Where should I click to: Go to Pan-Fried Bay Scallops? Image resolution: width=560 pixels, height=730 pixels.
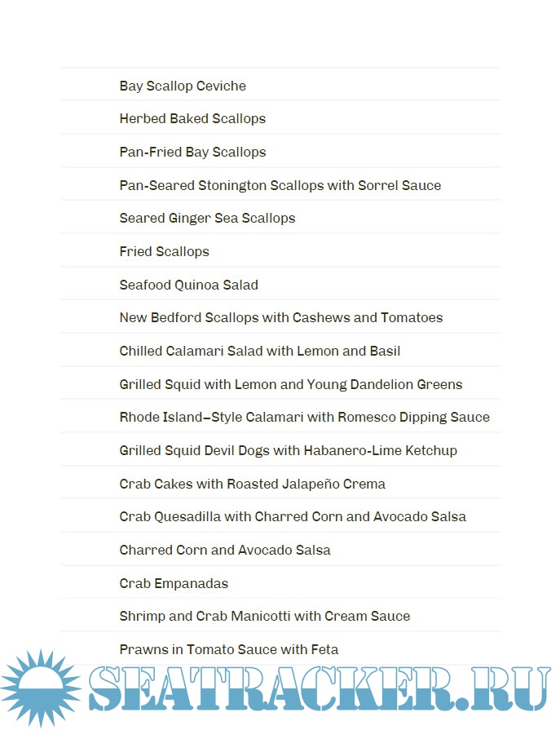coord(192,152)
